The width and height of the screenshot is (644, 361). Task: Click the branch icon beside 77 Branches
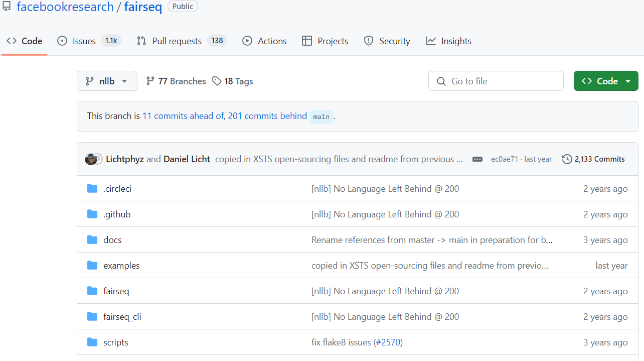coord(150,81)
